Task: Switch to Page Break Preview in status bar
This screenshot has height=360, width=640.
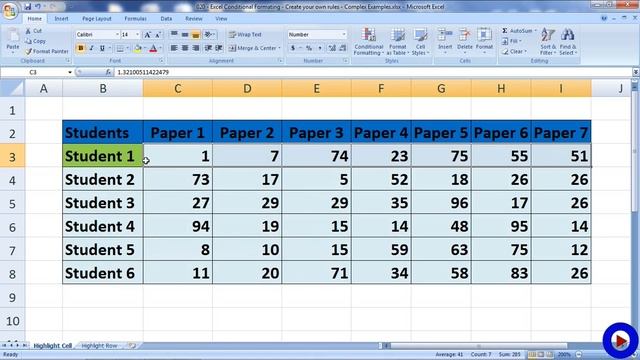Action: (x=549, y=355)
